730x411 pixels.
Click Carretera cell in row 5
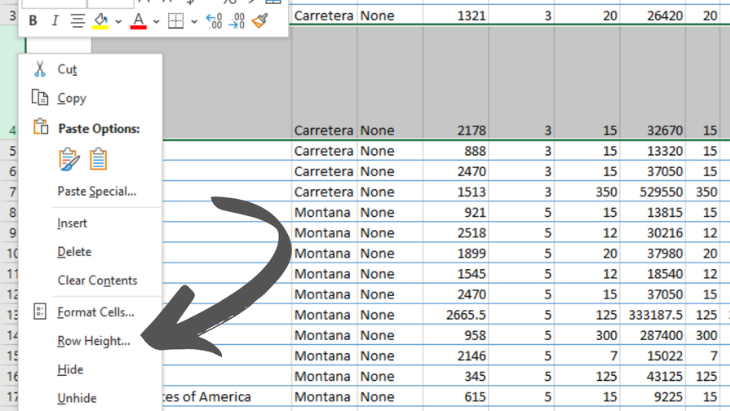pos(324,151)
